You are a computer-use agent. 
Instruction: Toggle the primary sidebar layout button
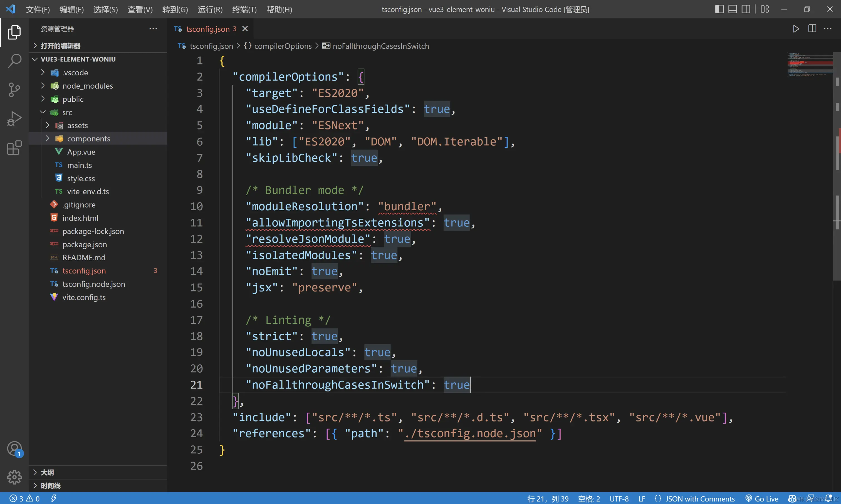click(719, 9)
